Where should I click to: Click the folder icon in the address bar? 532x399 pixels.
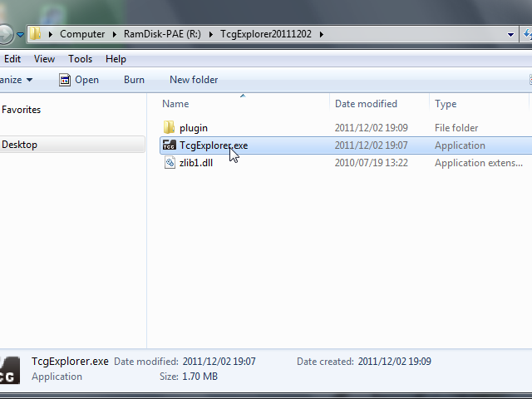click(x=36, y=34)
